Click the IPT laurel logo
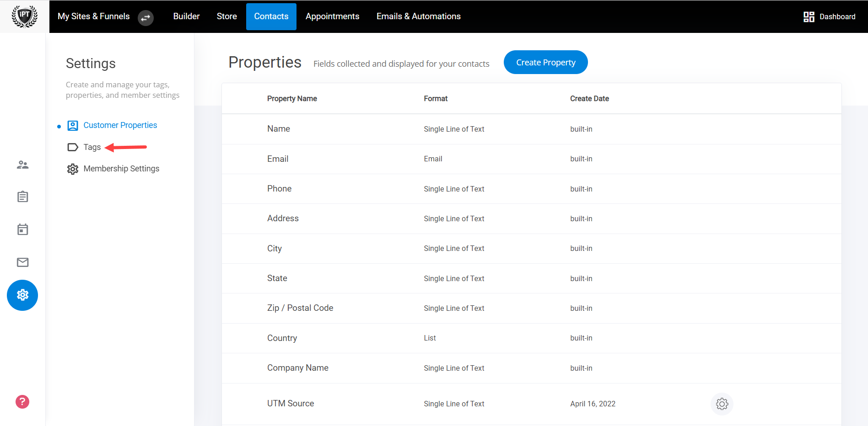Screen dimensions: 868x426 click(24, 16)
